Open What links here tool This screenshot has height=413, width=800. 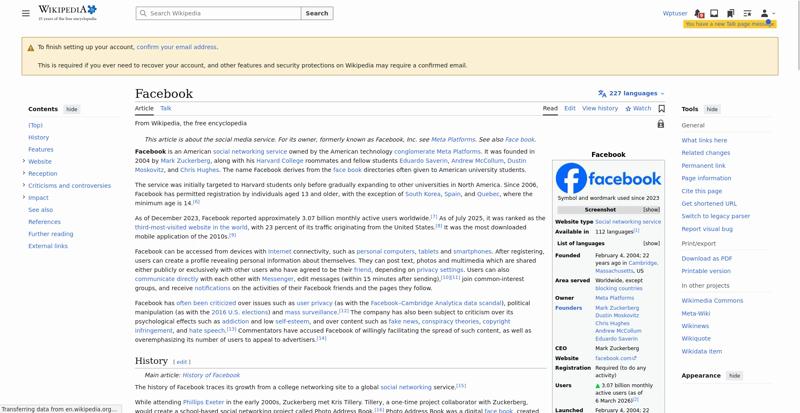pyautogui.click(x=704, y=140)
